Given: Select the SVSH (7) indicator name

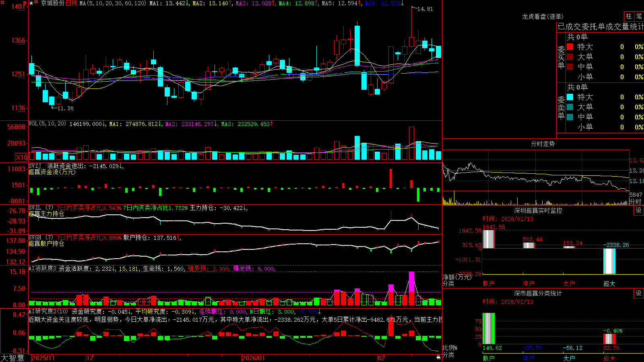Looking at the screenshot, I should click(x=41, y=238).
